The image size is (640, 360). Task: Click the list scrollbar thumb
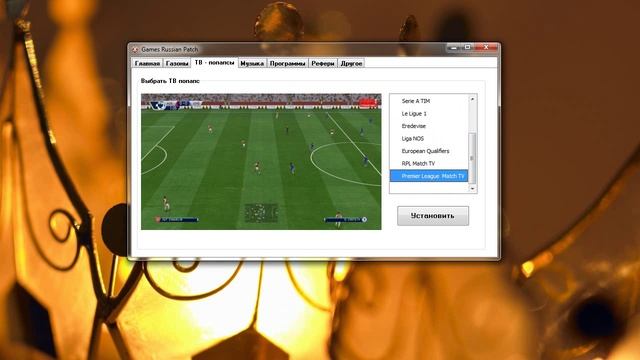pos(472,158)
